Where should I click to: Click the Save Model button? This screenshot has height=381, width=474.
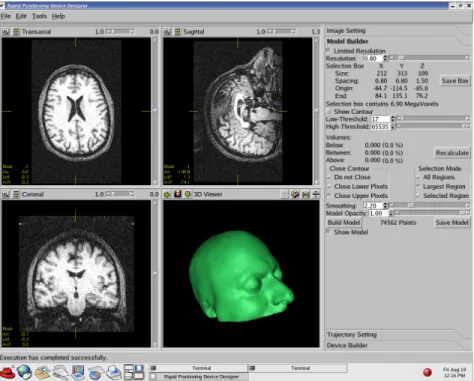[x=452, y=222]
